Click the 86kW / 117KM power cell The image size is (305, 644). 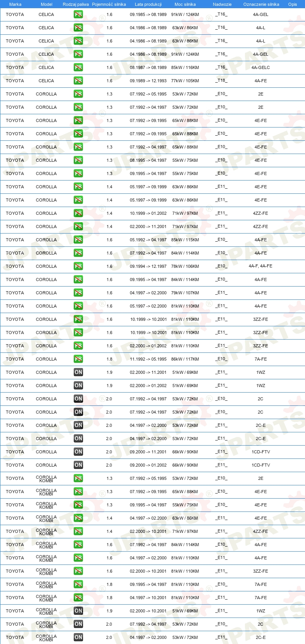click(x=185, y=359)
